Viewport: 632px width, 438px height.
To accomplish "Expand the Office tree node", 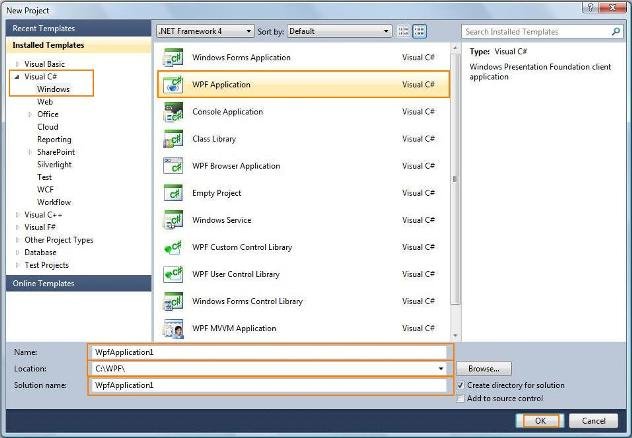I will (x=30, y=114).
